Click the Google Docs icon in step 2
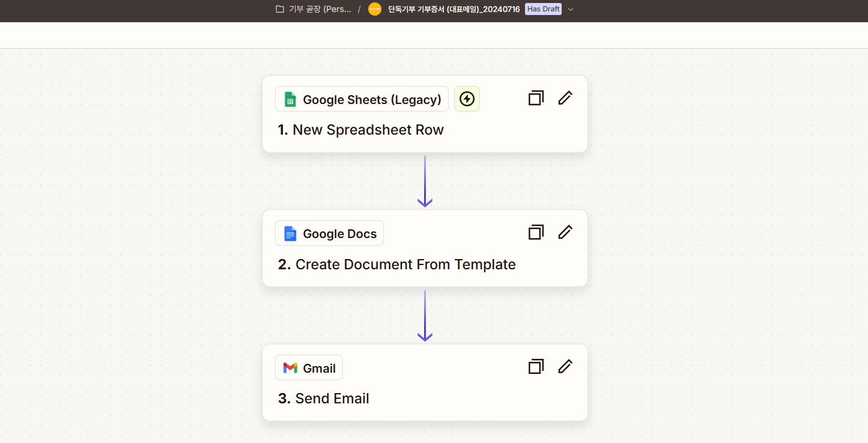 tap(290, 234)
